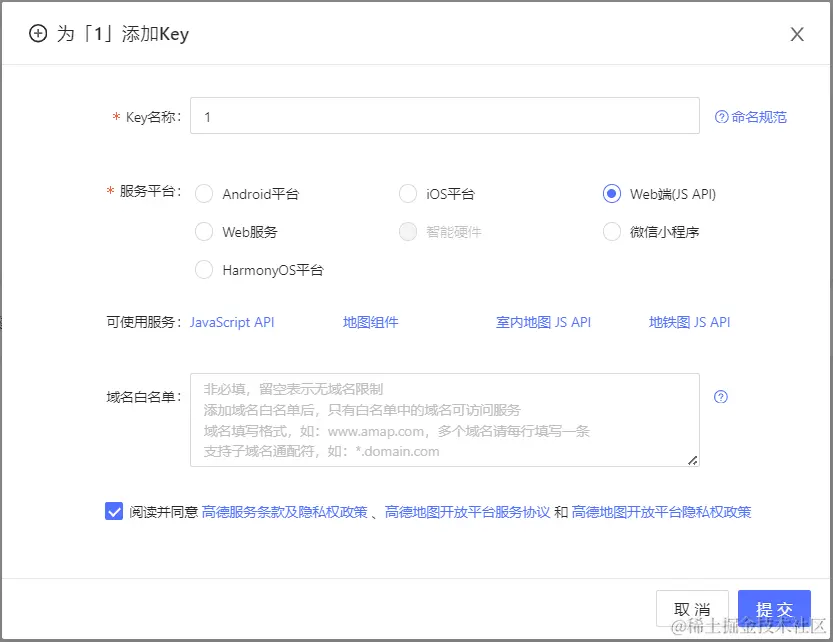Select the HarmonyOS平台 radio button
The width and height of the screenshot is (833, 642).
point(204,270)
